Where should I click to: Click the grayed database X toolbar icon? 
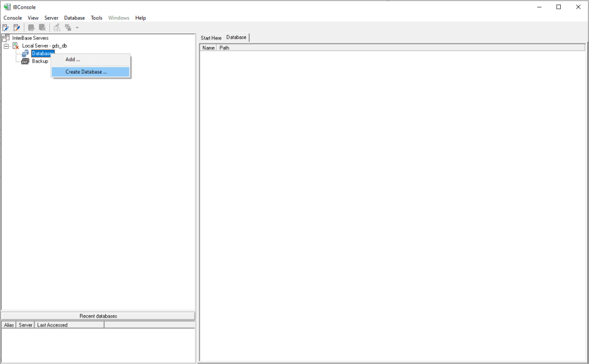pyautogui.click(x=42, y=28)
